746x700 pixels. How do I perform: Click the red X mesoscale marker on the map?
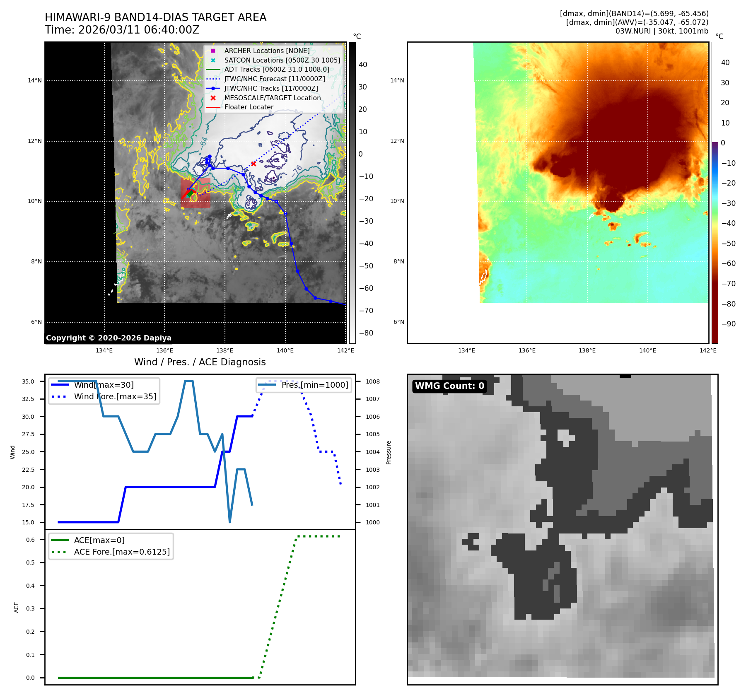tap(253, 164)
